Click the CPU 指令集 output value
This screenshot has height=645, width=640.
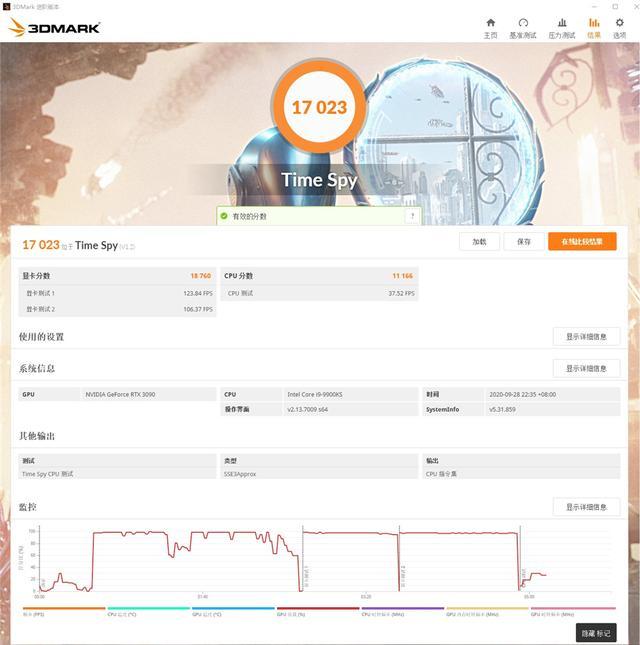(x=441, y=474)
